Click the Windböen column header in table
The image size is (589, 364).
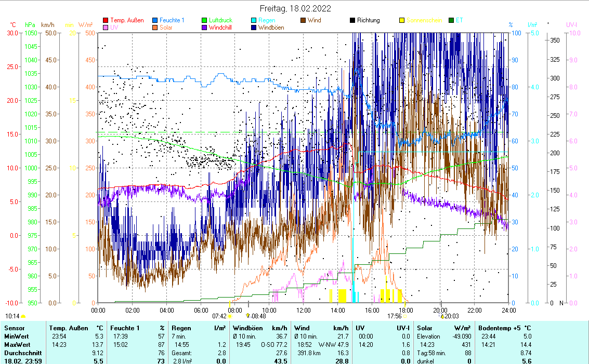pos(250,328)
